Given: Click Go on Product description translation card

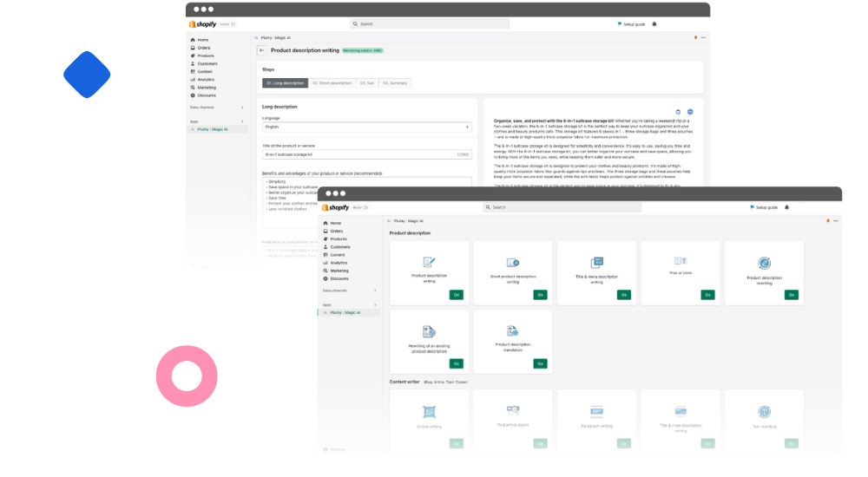Looking at the screenshot, I should tap(540, 363).
